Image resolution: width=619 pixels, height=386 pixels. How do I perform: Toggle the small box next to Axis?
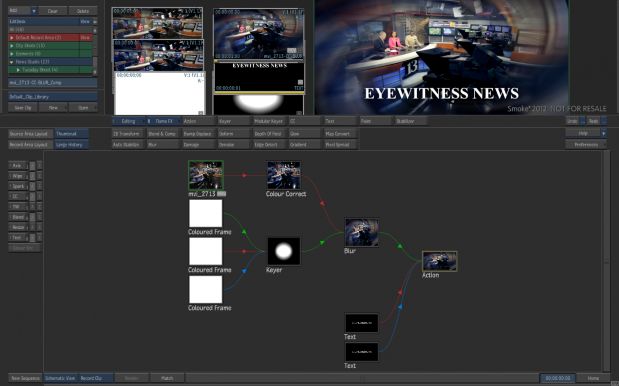click(x=32, y=166)
